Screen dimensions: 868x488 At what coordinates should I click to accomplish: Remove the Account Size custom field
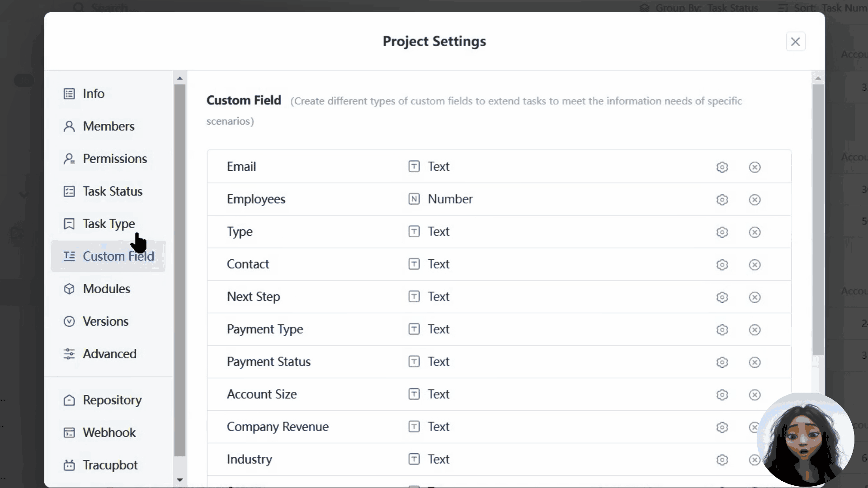pos(755,395)
